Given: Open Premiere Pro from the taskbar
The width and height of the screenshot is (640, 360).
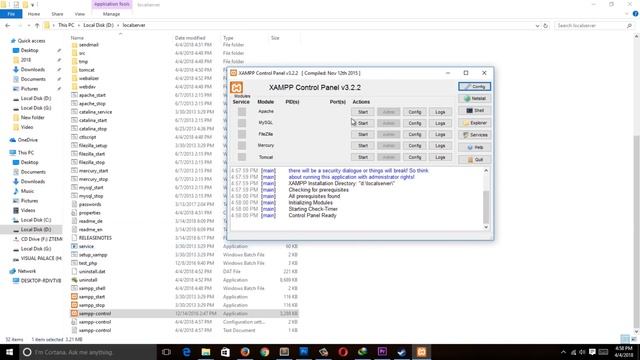Looking at the screenshot, I should pyautogui.click(x=382, y=352).
